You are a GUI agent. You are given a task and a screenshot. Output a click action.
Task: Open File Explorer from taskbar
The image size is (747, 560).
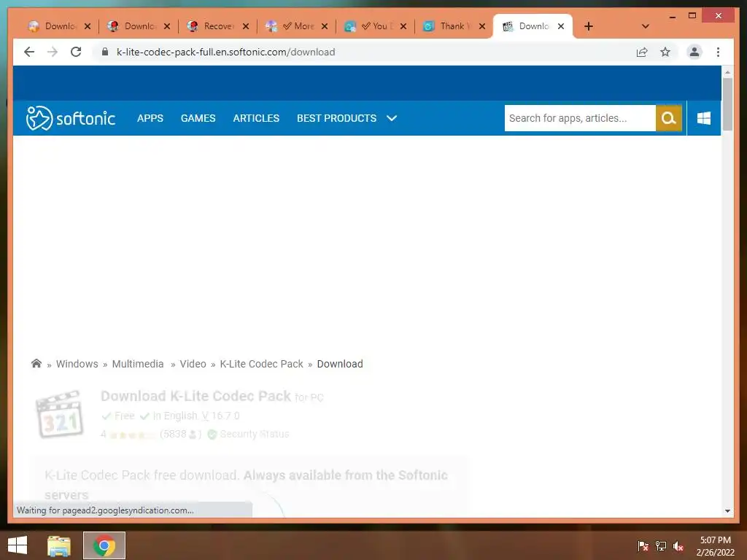(59, 545)
